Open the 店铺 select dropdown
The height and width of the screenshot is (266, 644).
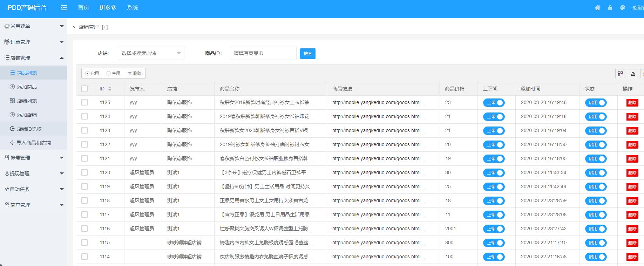(x=151, y=53)
